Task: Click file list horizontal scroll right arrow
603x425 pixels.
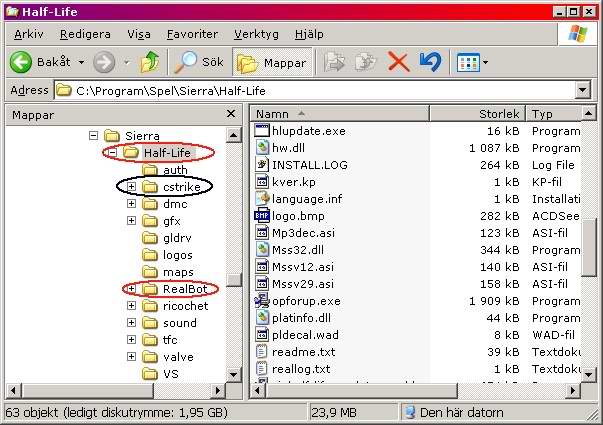Action: tap(573, 391)
